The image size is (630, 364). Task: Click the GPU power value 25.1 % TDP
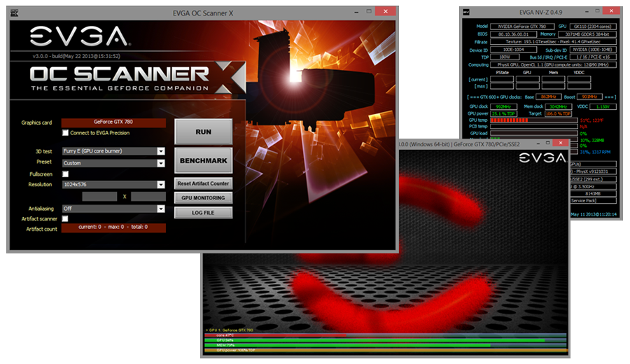tap(503, 113)
